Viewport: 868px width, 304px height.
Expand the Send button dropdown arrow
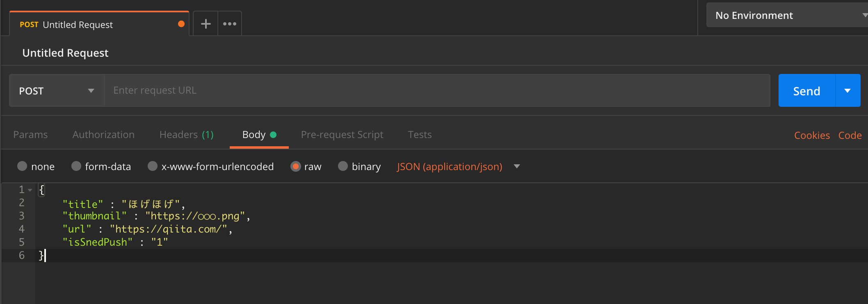click(847, 91)
